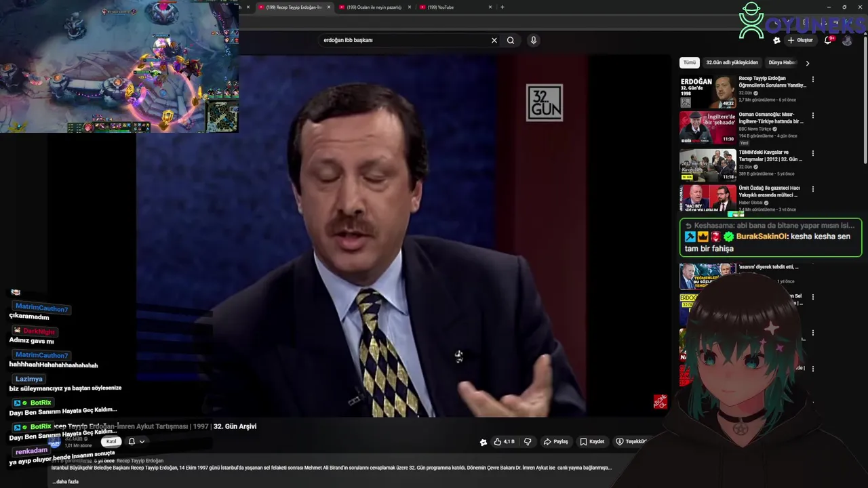The image size is (868, 488).
Task: Select the 32.Gün adlı yükleyiciden chip
Action: pyautogui.click(x=732, y=62)
